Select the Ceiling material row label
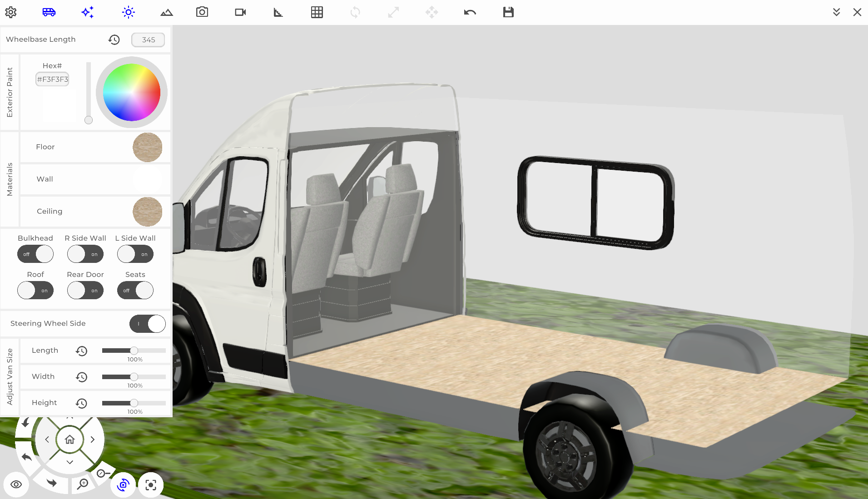This screenshot has height=499, width=868. coord(50,212)
